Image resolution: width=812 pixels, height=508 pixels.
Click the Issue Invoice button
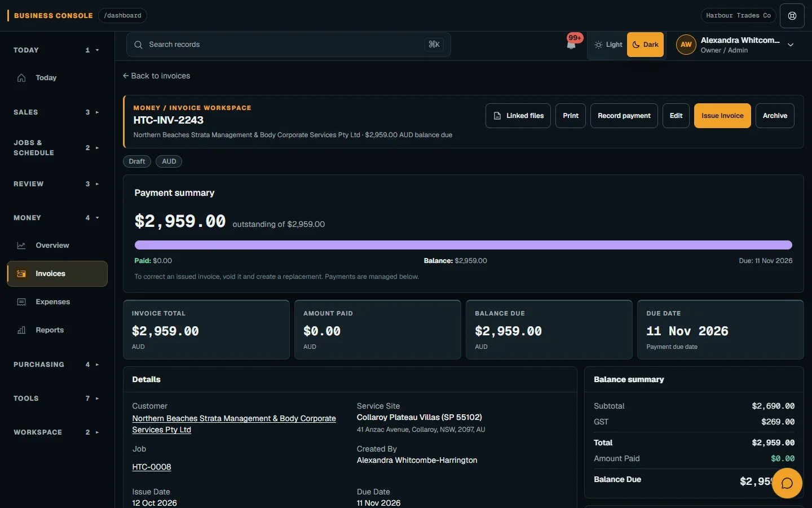tap(722, 116)
